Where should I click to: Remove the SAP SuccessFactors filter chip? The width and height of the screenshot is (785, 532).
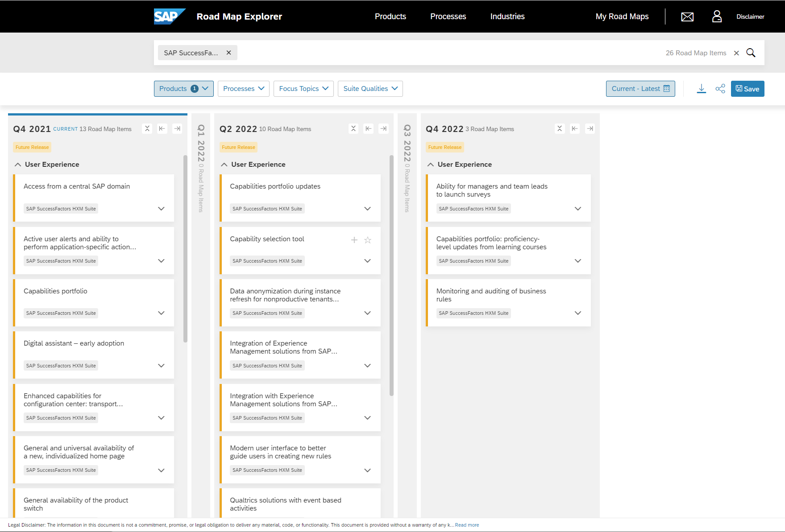pos(228,53)
